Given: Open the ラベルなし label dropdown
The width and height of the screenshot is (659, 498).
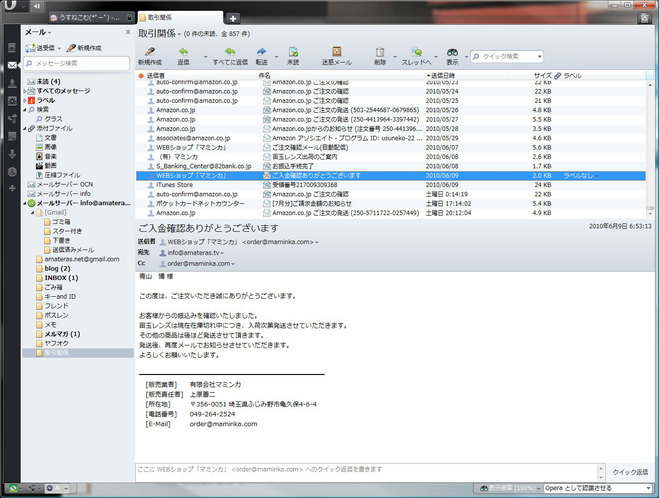Looking at the screenshot, I should click(x=580, y=176).
